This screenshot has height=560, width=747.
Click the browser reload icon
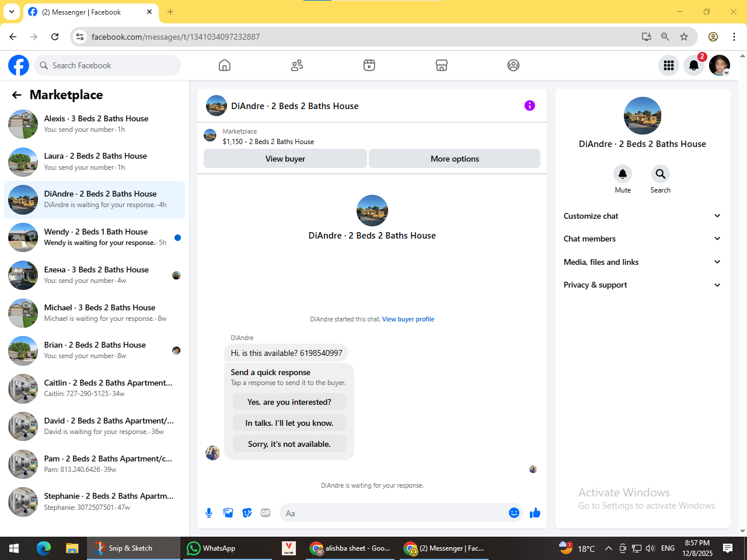pos(55,37)
